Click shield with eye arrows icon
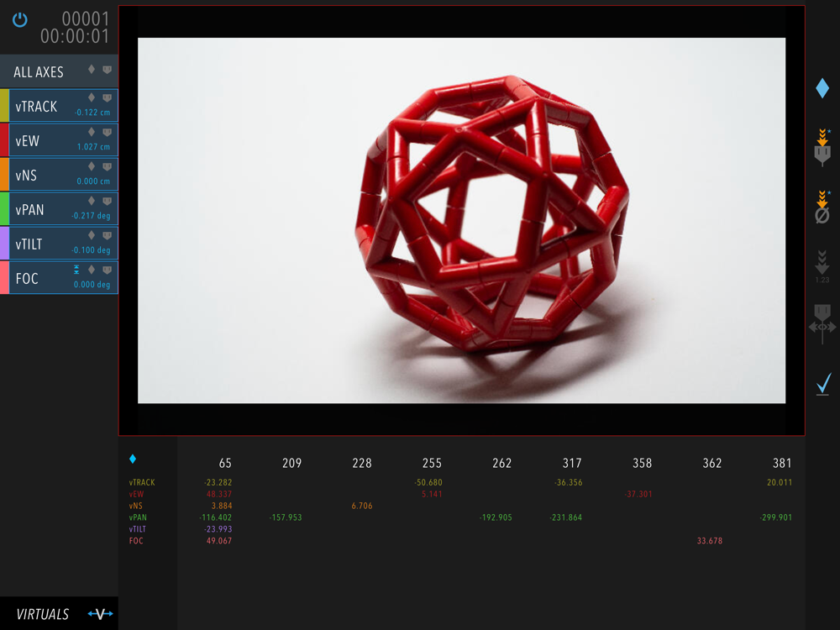 [x=822, y=324]
